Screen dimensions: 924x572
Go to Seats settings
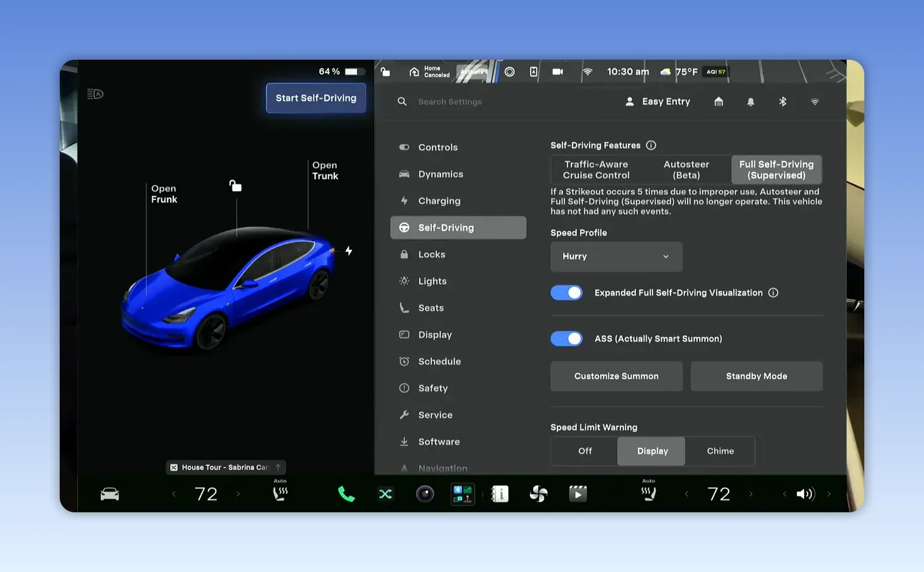click(458, 308)
